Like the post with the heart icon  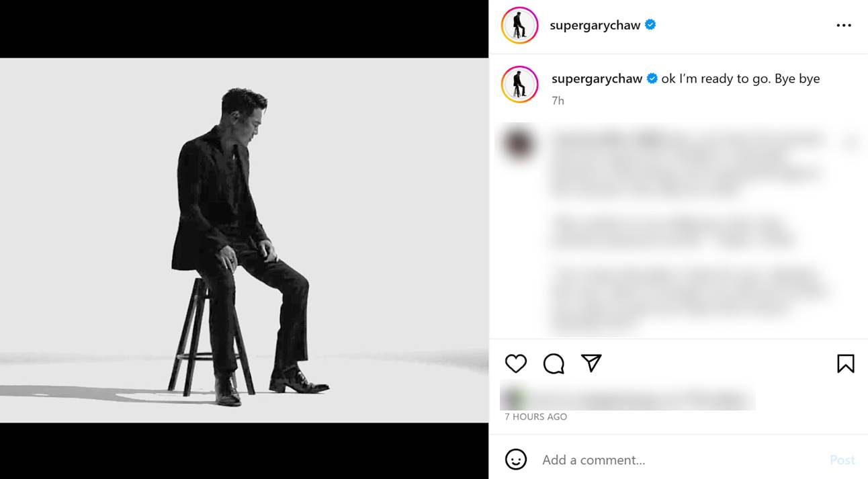515,363
